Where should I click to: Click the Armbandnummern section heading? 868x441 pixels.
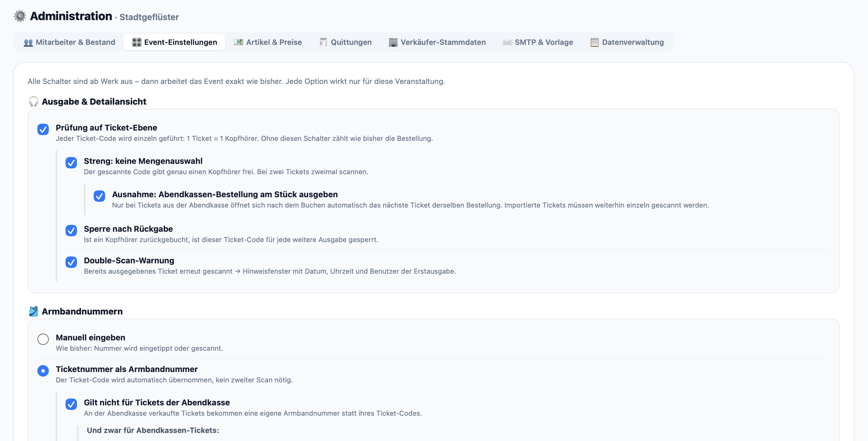[x=82, y=311]
